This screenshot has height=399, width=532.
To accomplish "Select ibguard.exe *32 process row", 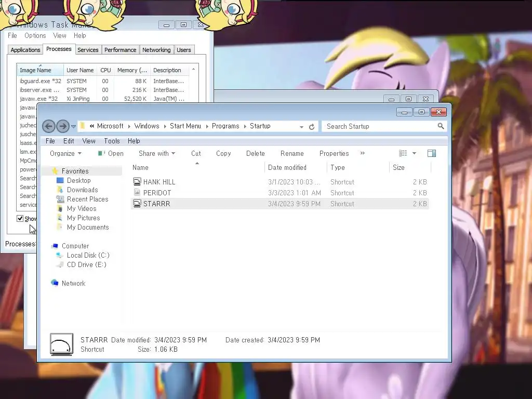I will (102, 81).
